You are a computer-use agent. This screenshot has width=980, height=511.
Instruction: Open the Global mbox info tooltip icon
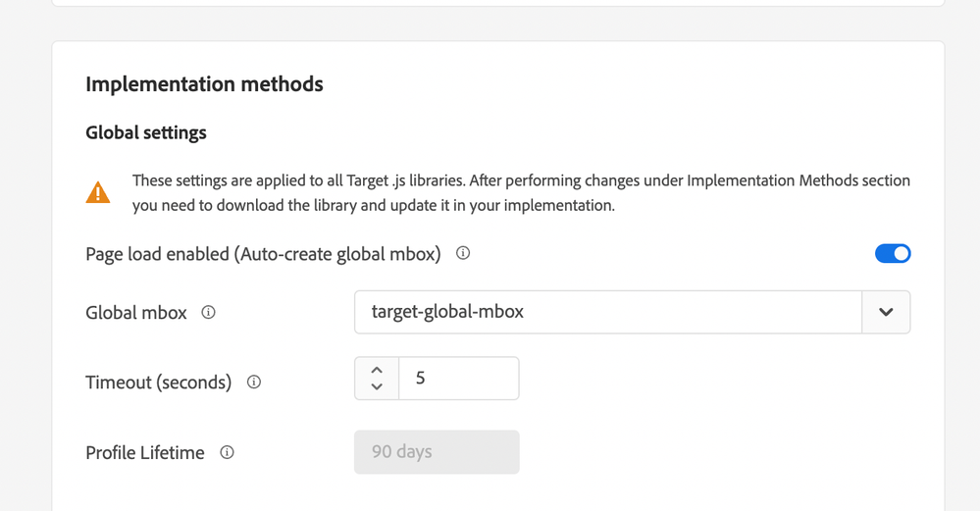[208, 312]
